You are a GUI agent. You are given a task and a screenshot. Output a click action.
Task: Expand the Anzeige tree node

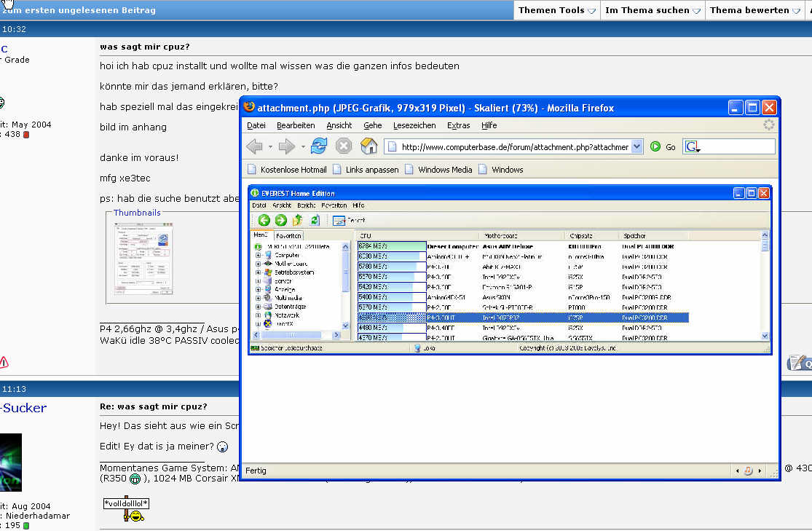tap(258, 290)
